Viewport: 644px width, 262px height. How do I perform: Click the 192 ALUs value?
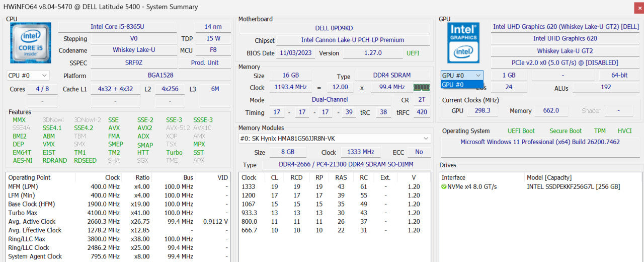606,87
